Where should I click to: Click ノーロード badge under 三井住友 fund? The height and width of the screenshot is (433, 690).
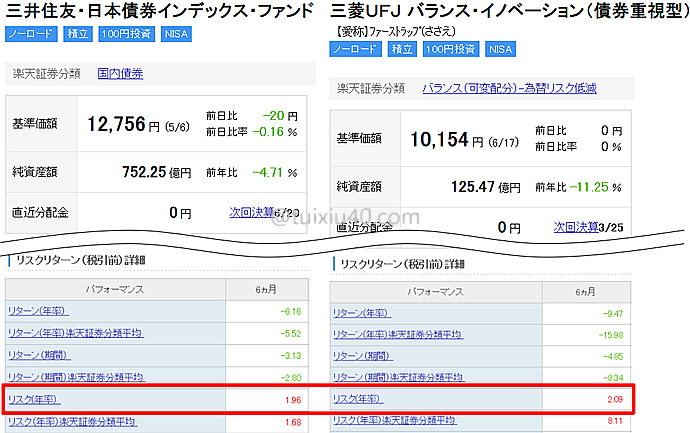coord(31,34)
